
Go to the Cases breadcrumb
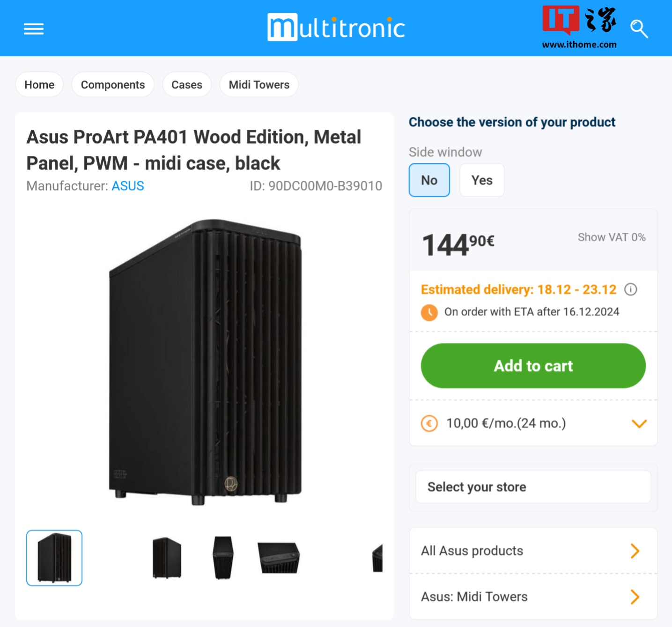186,85
